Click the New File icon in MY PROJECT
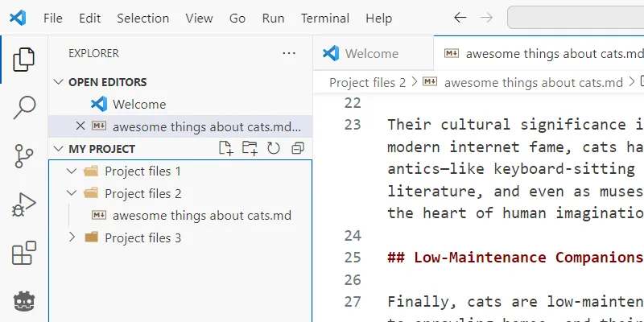The width and height of the screenshot is (644, 322). tap(227, 148)
